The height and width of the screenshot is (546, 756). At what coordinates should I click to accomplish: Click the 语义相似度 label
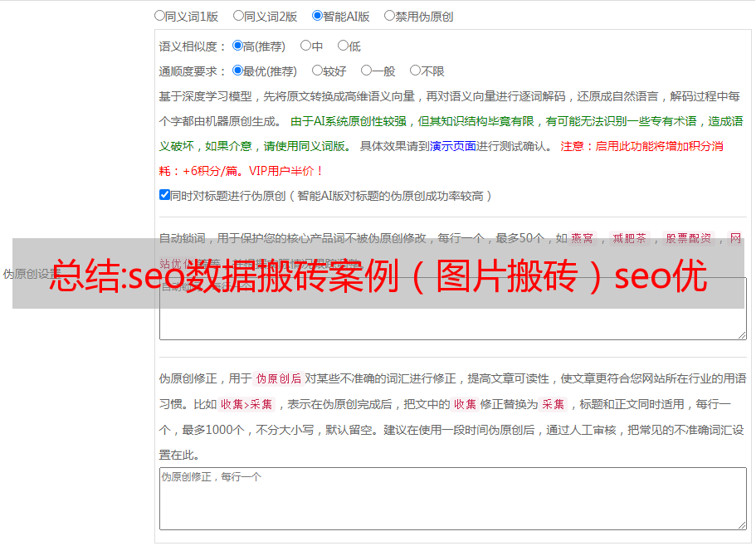189,46
